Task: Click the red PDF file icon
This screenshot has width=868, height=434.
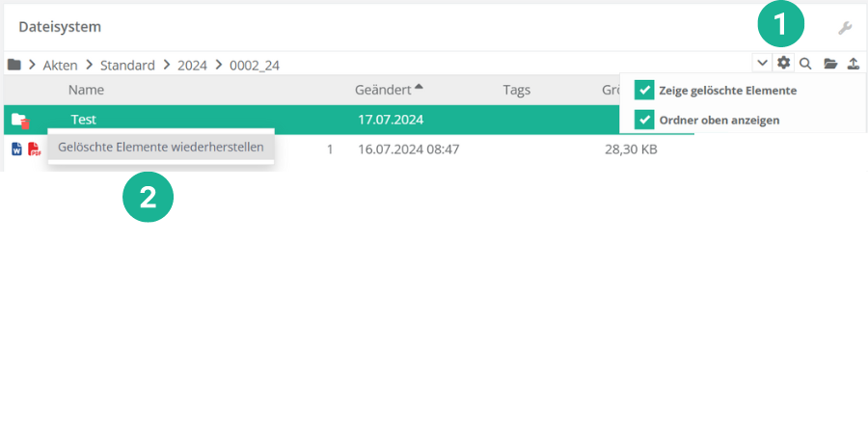Action: pyautogui.click(x=34, y=149)
